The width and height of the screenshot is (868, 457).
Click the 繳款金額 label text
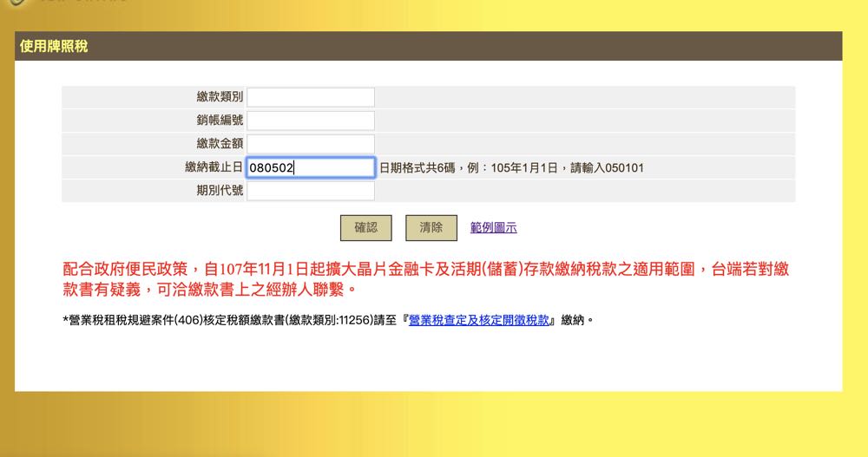[x=220, y=143]
